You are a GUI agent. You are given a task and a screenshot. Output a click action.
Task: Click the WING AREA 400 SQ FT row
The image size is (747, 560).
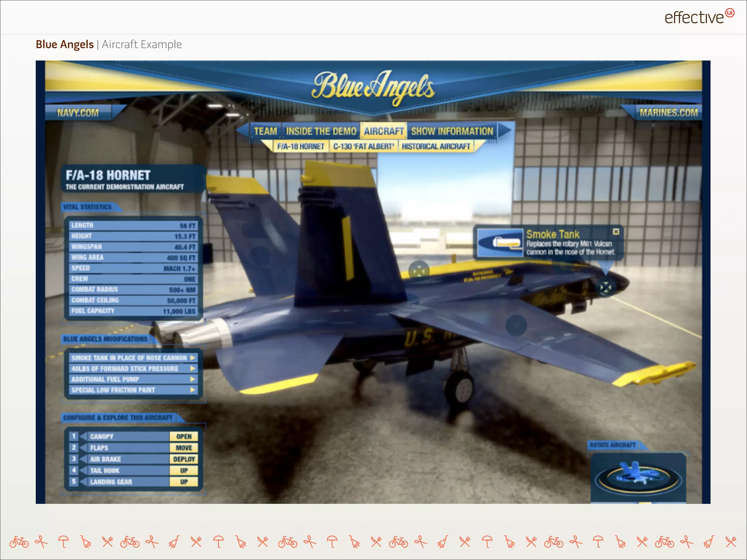[x=133, y=258]
